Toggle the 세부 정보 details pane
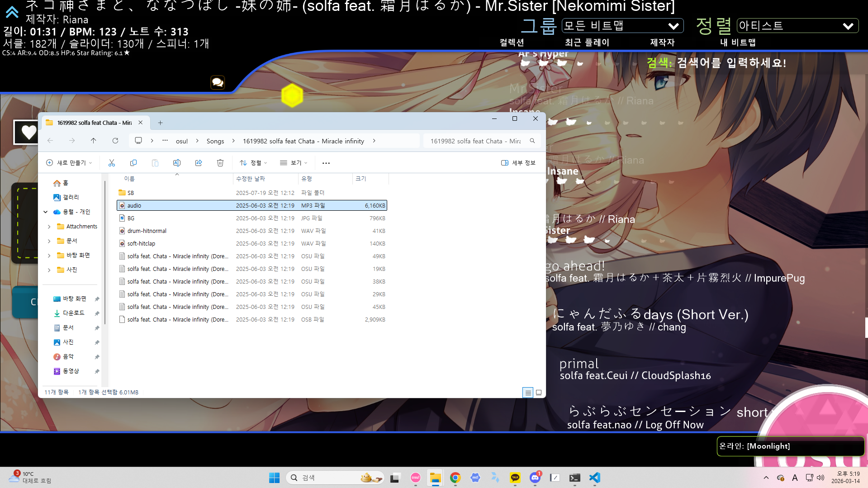The width and height of the screenshot is (868, 488). pos(518,163)
